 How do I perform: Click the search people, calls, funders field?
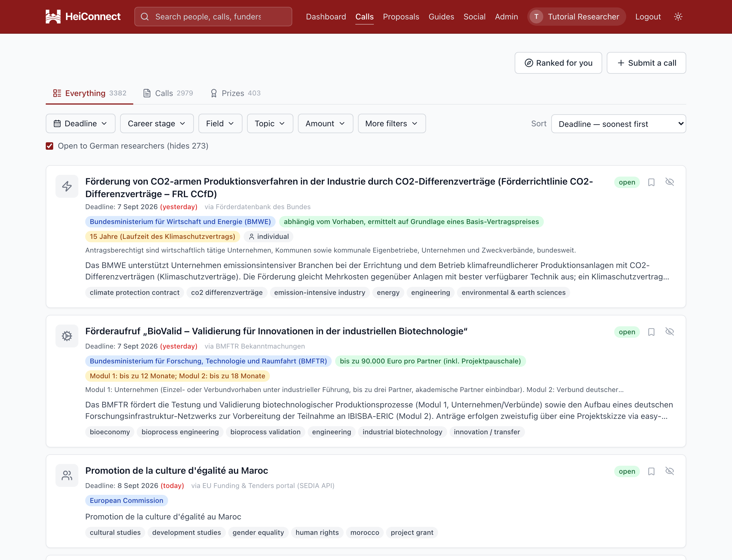(213, 17)
